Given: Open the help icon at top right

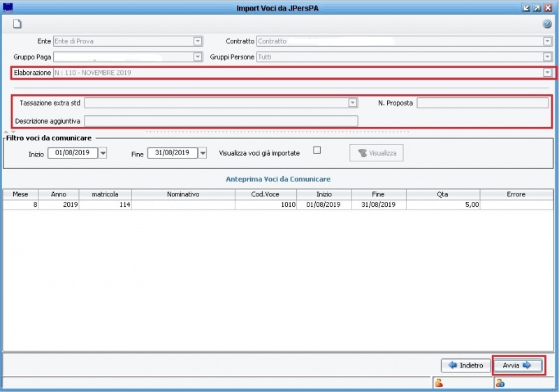Looking at the screenshot, I should tap(547, 24).
